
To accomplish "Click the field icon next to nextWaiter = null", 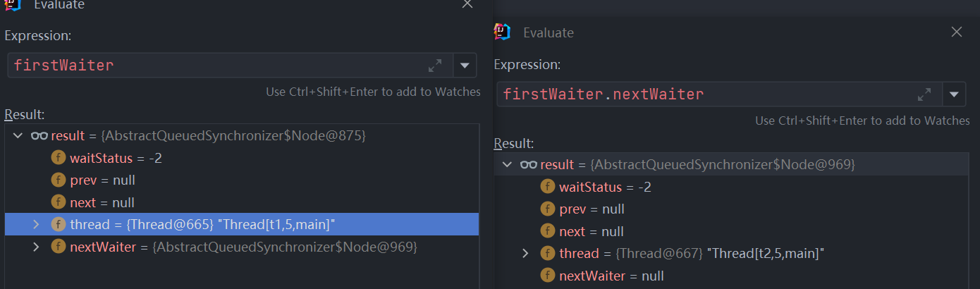I will click(547, 276).
